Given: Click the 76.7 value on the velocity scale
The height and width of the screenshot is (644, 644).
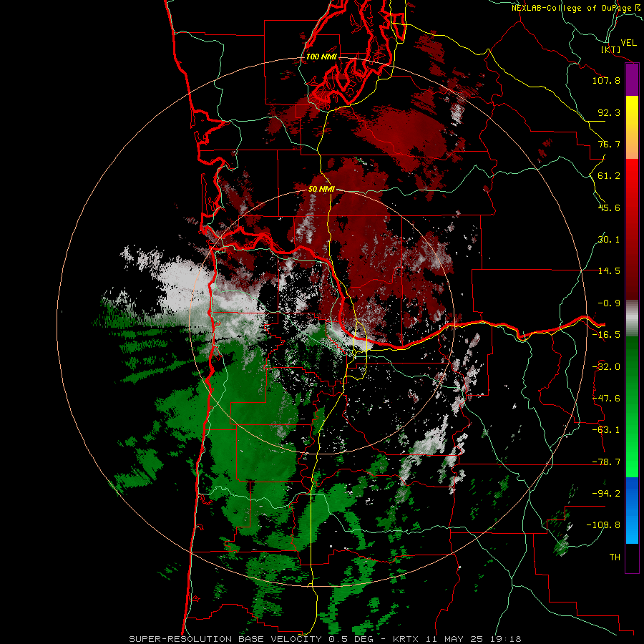Looking at the screenshot, I should [609, 144].
